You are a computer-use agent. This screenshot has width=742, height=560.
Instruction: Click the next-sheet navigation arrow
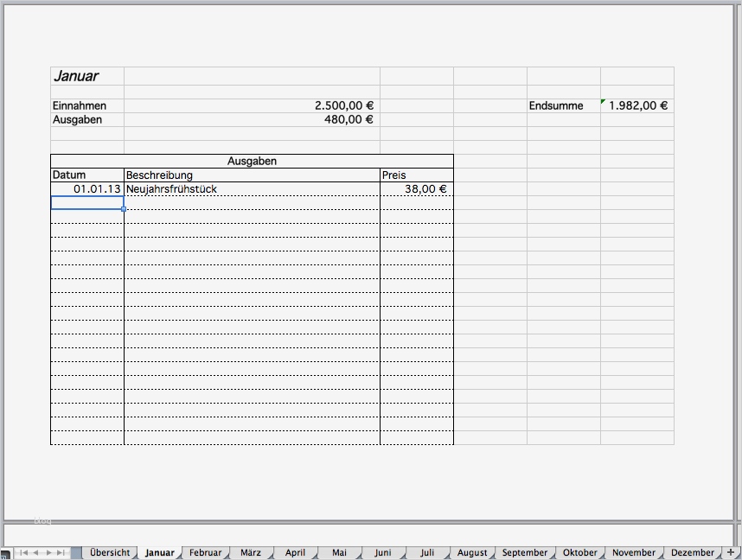[48, 552]
